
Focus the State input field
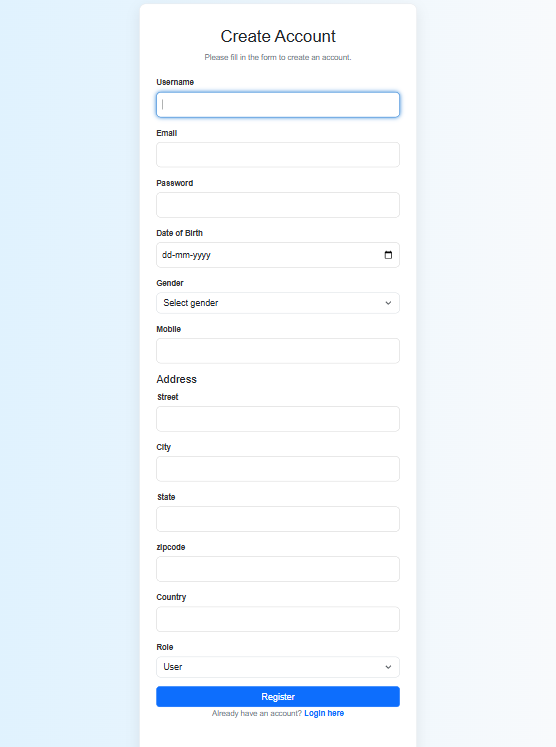click(278, 519)
